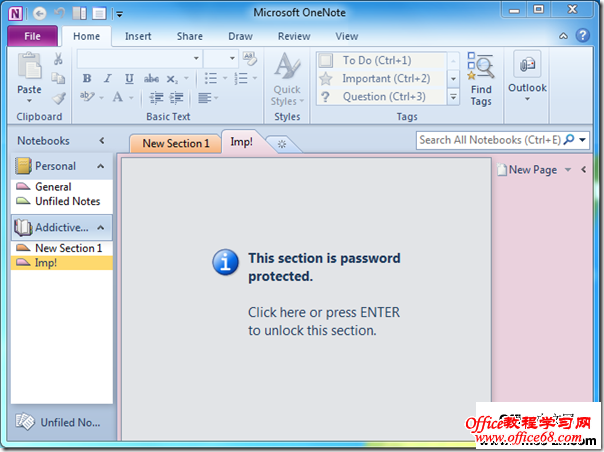Open the search scope dropdown arrow
Image resolution: width=604 pixels, height=452 pixels.
(x=582, y=140)
